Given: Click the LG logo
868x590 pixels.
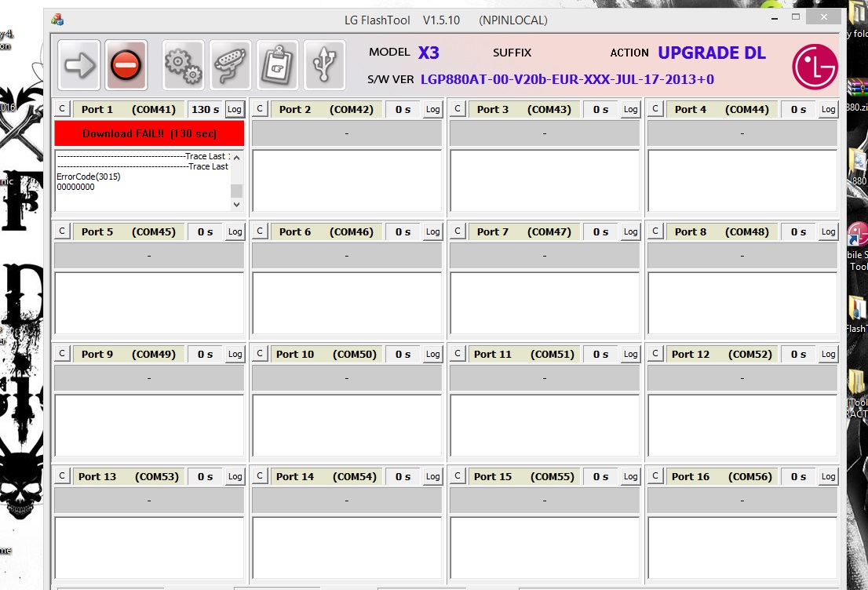Looking at the screenshot, I should [815, 67].
